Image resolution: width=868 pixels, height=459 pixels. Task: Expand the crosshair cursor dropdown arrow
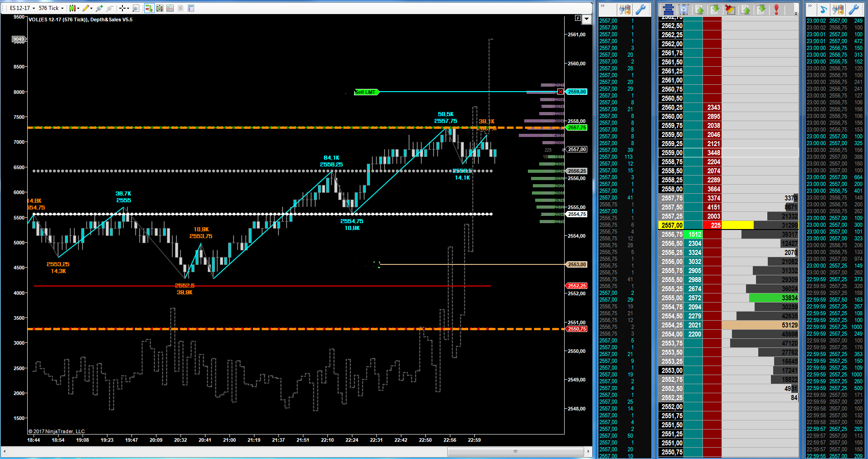click(128, 8)
